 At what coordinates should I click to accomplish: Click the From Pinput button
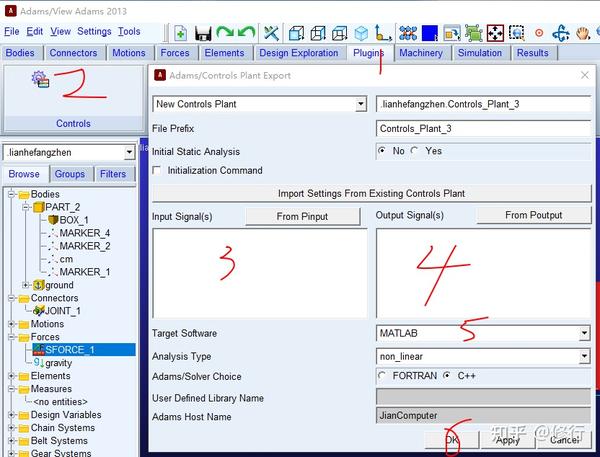pyautogui.click(x=302, y=217)
